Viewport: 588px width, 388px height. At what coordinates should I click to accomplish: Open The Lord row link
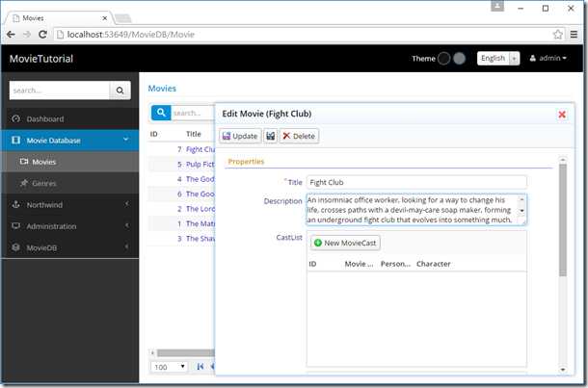point(200,209)
